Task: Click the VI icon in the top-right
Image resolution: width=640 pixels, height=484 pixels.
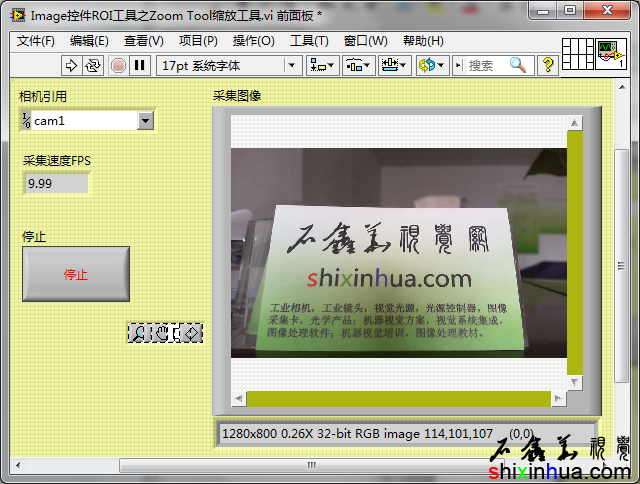Action: (611, 54)
